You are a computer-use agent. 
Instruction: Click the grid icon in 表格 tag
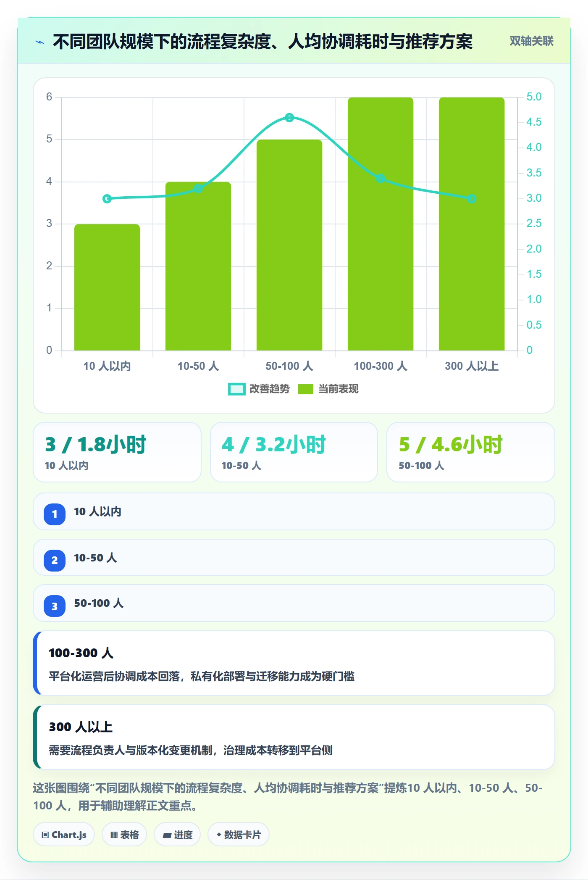click(x=114, y=835)
